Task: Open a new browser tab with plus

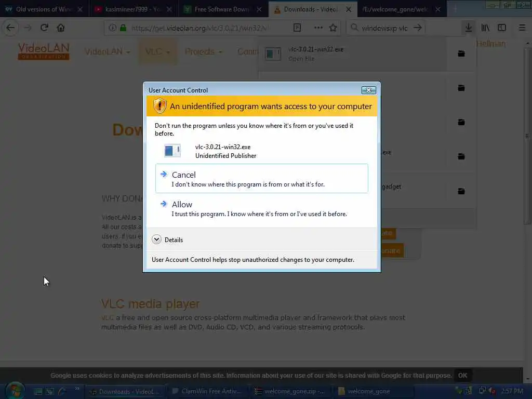Action: [455, 9]
